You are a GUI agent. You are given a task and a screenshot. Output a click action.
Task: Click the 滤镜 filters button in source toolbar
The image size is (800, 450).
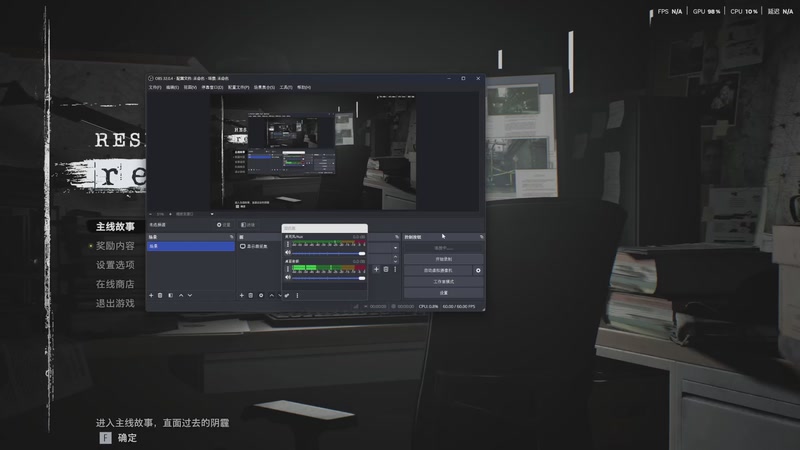(x=248, y=225)
